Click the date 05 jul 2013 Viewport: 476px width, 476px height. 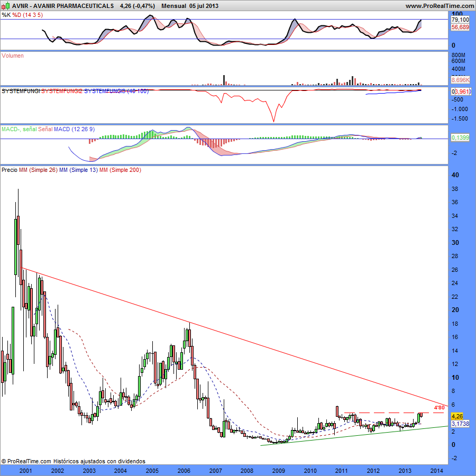(x=204, y=6)
